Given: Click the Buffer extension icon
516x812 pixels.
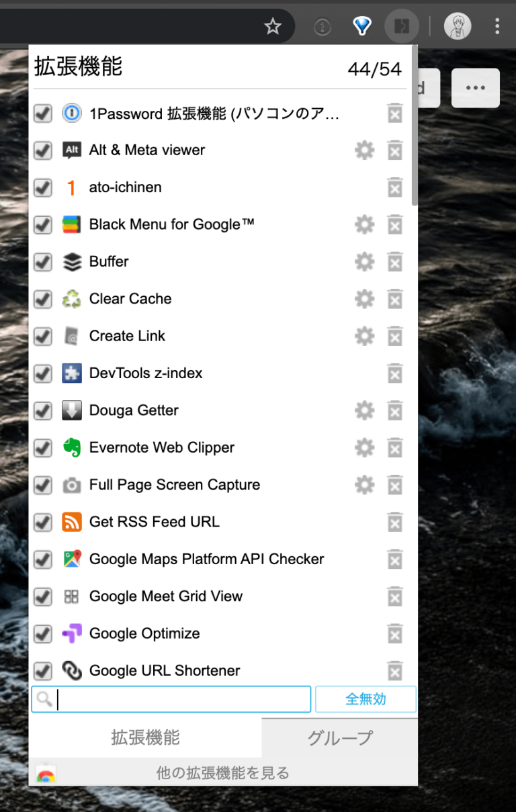Looking at the screenshot, I should (x=72, y=262).
